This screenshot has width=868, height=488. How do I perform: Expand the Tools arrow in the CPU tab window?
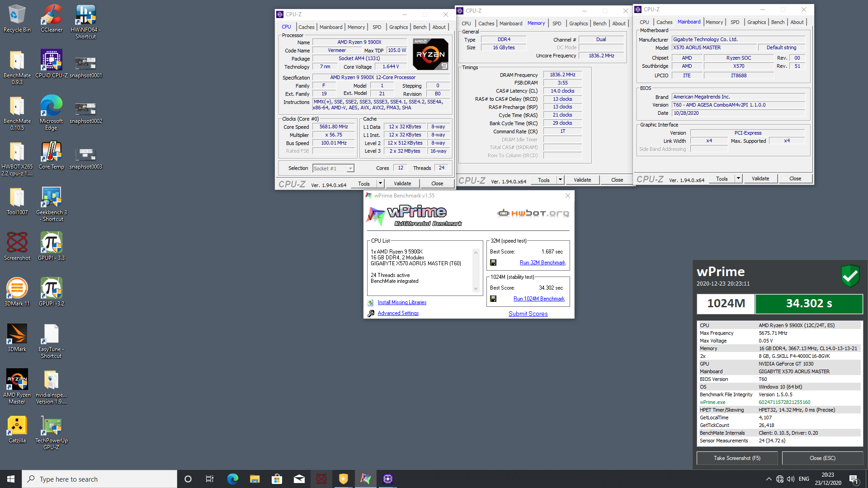point(380,183)
